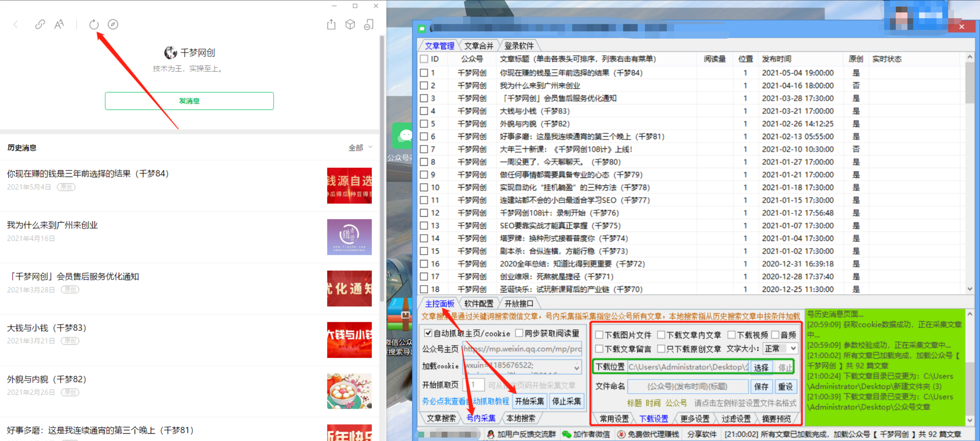Image resolution: width=980 pixels, height=441 pixels.
Task: Enable 只下载原创文章 checkbox
Action: point(661,349)
